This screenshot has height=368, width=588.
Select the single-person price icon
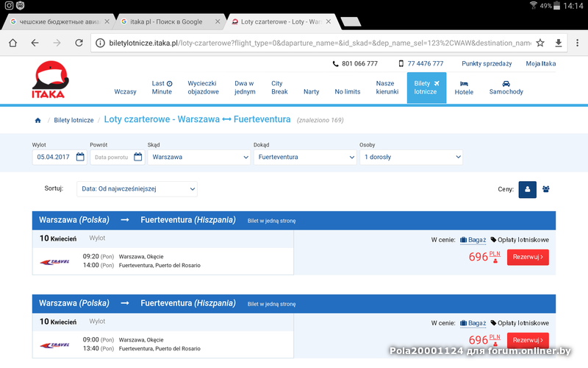pyautogui.click(x=527, y=189)
